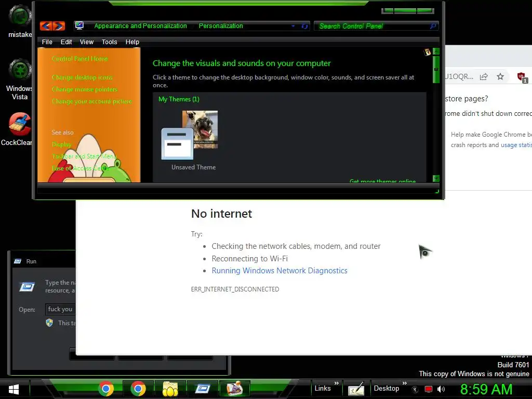Click the 8:59 AM taskbar clock
This screenshot has height=399, width=532.
tap(486, 389)
